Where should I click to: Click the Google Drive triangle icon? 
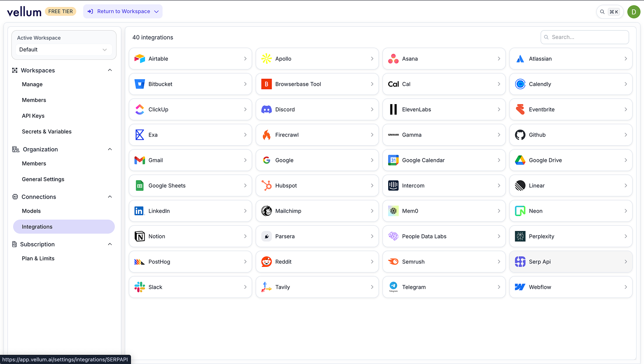[520, 160]
